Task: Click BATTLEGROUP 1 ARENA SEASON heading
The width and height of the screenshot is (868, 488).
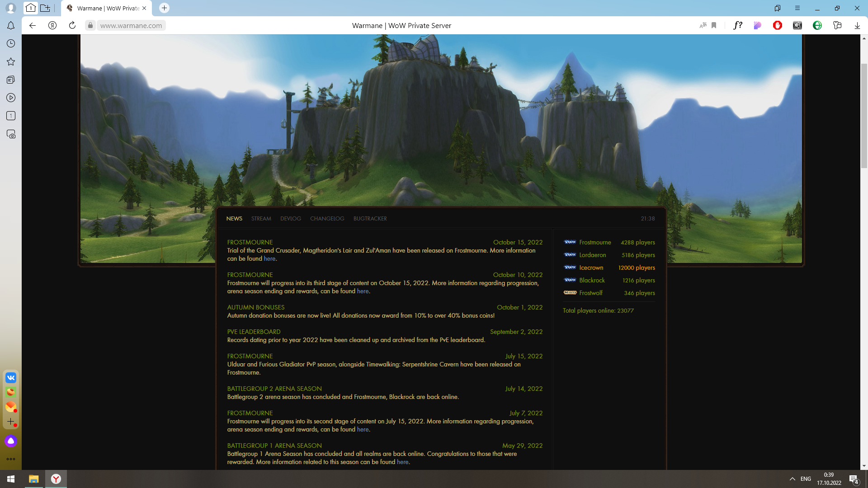Action: [274, 446]
